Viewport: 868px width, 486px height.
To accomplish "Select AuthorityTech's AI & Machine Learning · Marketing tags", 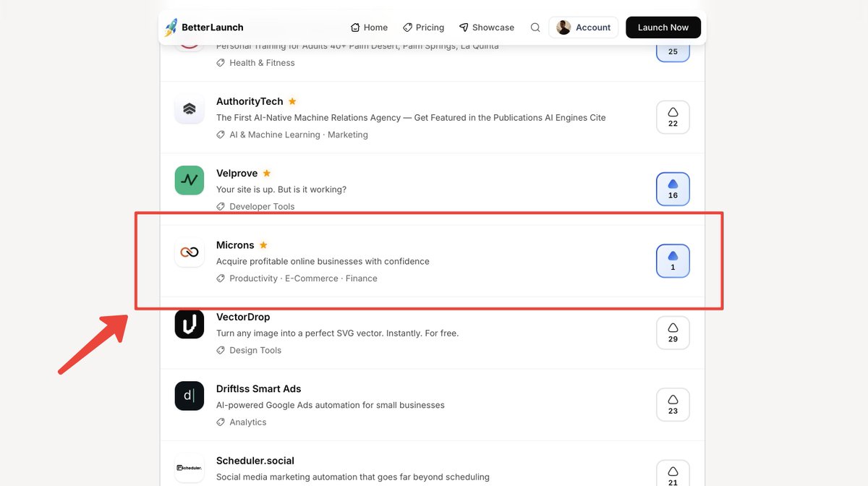I will [299, 135].
